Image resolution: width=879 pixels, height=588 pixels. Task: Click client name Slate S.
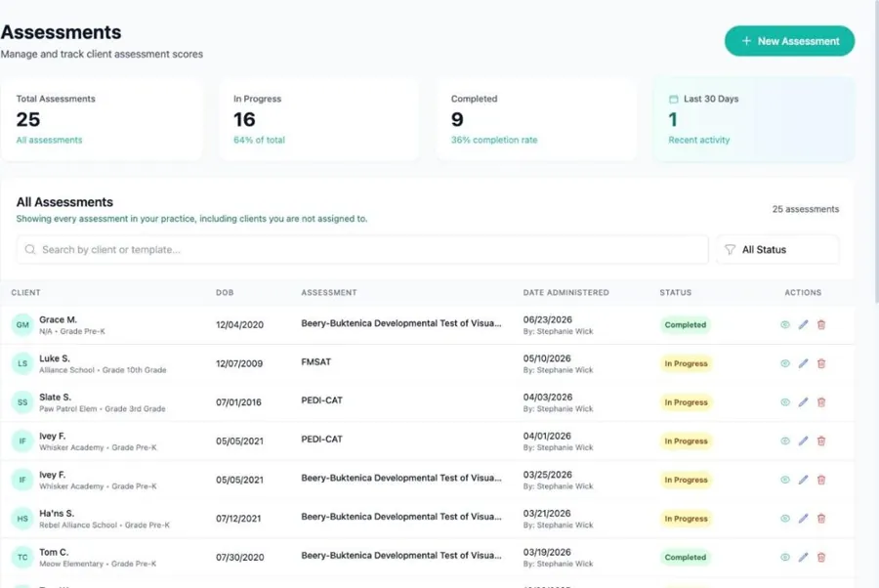click(55, 397)
